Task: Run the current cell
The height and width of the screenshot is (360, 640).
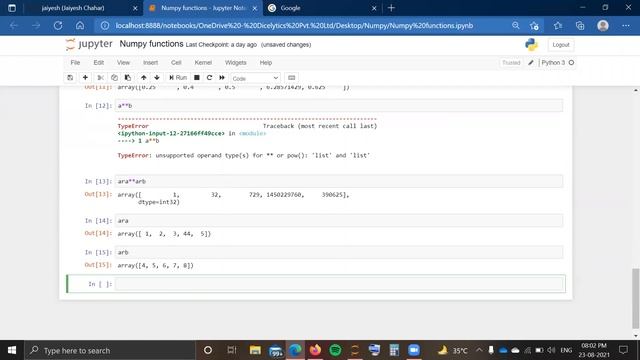Action: [x=178, y=78]
